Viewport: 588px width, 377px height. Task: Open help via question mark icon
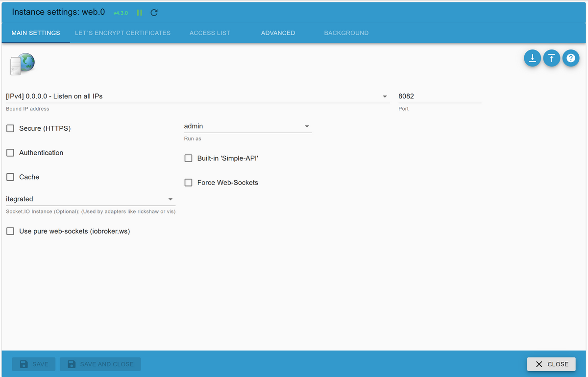point(571,58)
